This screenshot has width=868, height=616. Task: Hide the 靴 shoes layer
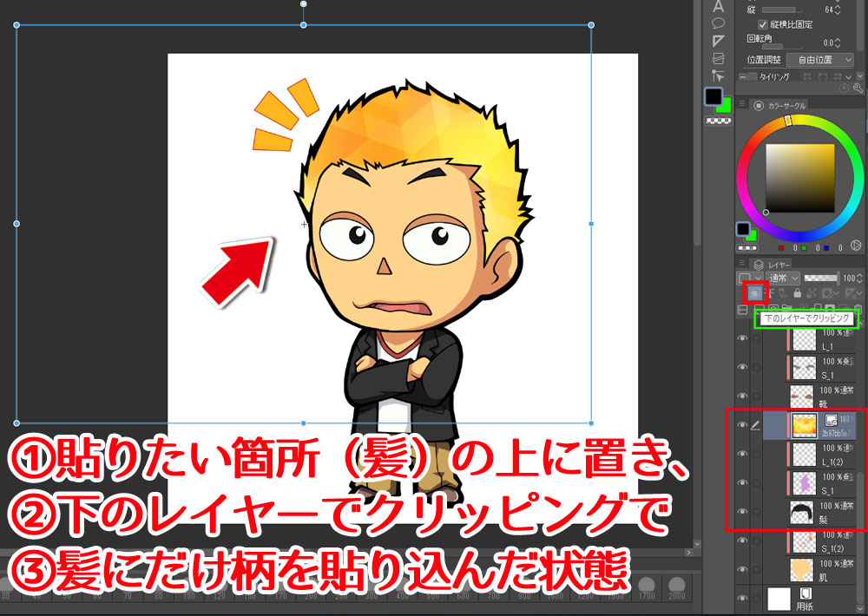[742, 394]
